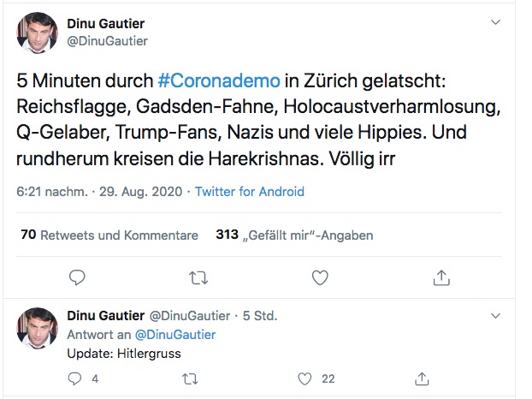Open the main tweet's options chevron
The height and width of the screenshot is (399, 532).
(x=495, y=21)
